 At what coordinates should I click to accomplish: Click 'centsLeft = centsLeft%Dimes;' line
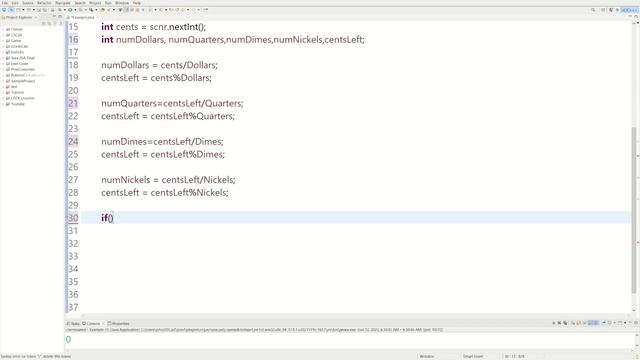(163, 154)
